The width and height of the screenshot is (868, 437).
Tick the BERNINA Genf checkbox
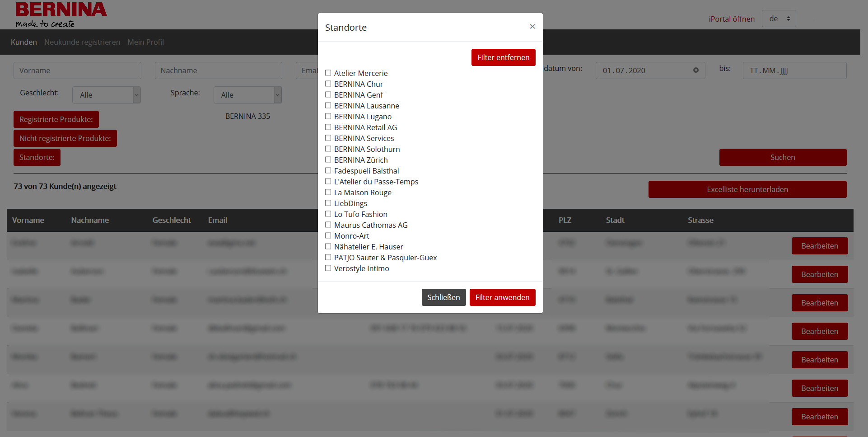click(x=328, y=94)
